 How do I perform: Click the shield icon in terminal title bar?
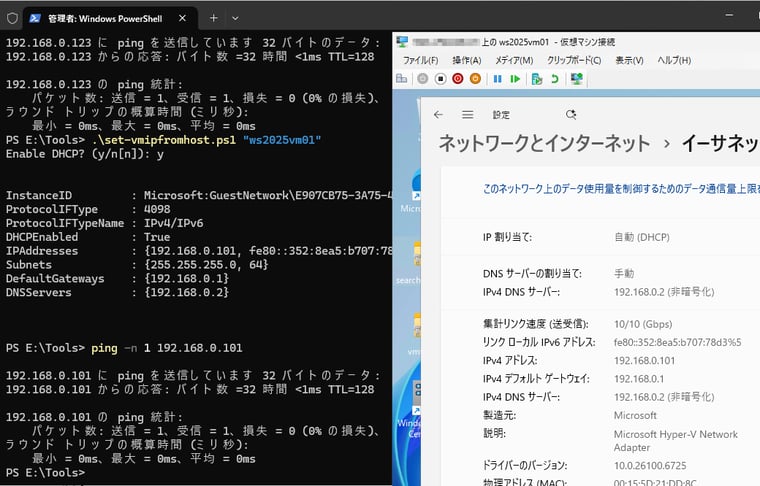point(12,18)
